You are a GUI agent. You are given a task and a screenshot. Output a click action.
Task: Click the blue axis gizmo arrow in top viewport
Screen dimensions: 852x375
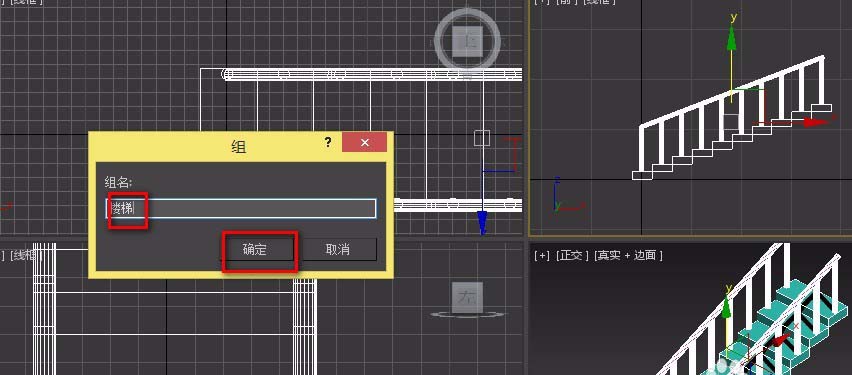pyautogui.click(x=482, y=222)
